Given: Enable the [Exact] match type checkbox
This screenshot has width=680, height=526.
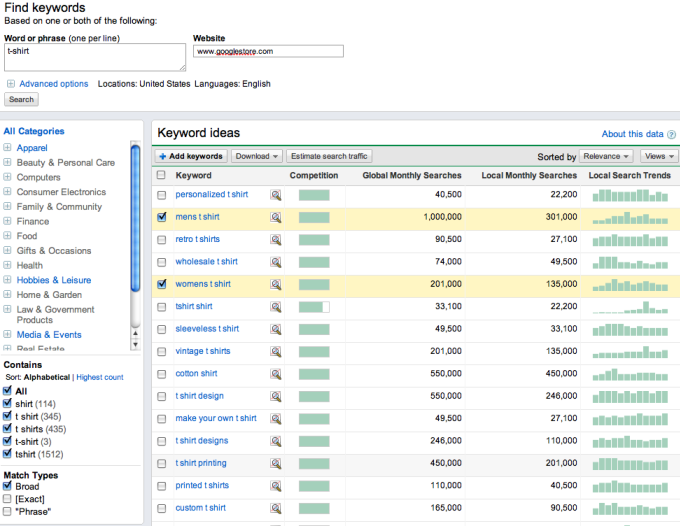Looking at the screenshot, I should pyautogui.click(x=8, y=498).
